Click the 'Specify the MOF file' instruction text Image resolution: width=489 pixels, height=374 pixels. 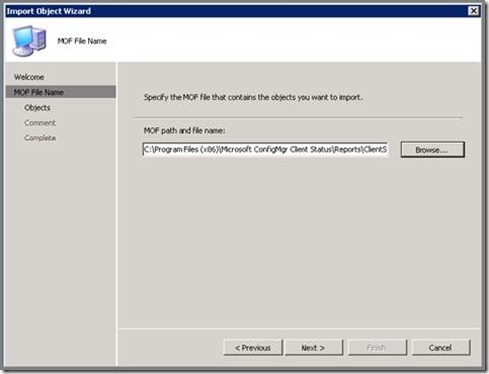pyautogui.click(x=253, y=97)
